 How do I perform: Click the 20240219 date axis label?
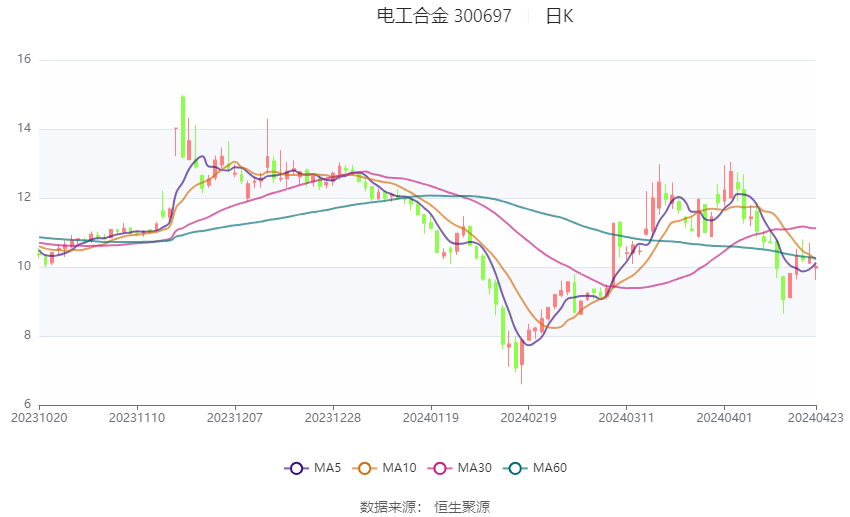(529, 418)
